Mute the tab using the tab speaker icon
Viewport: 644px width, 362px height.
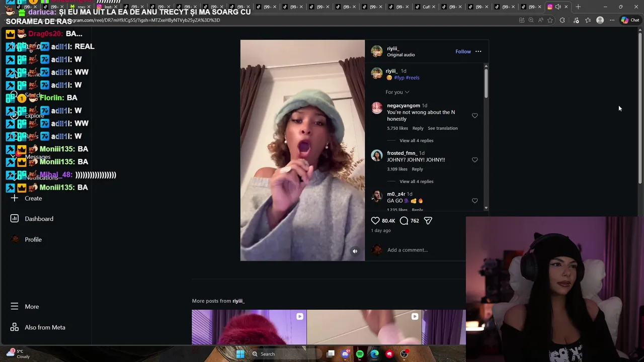[x=558, y=7]
